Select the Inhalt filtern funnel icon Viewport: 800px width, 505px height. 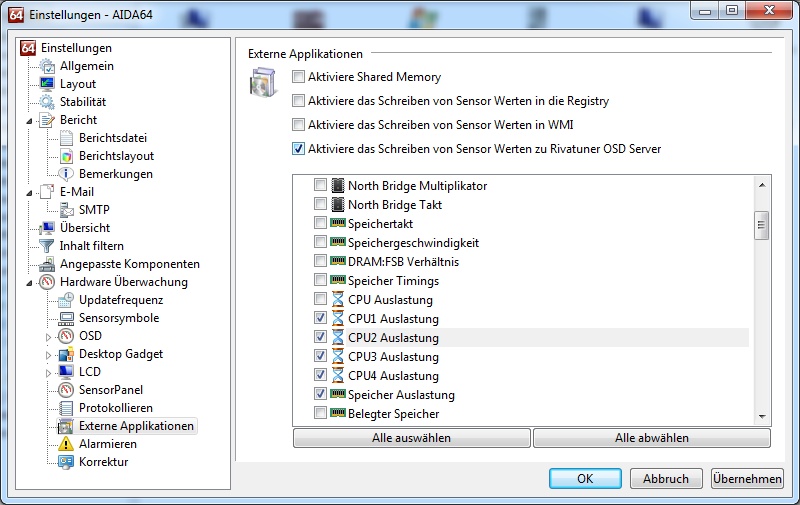tap(47, 246)
